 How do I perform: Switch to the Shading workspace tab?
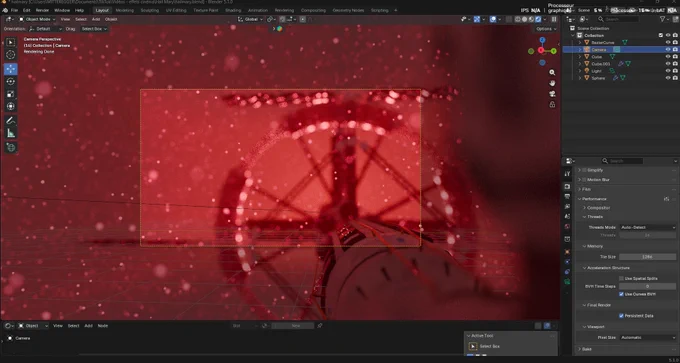coord(233,10)
